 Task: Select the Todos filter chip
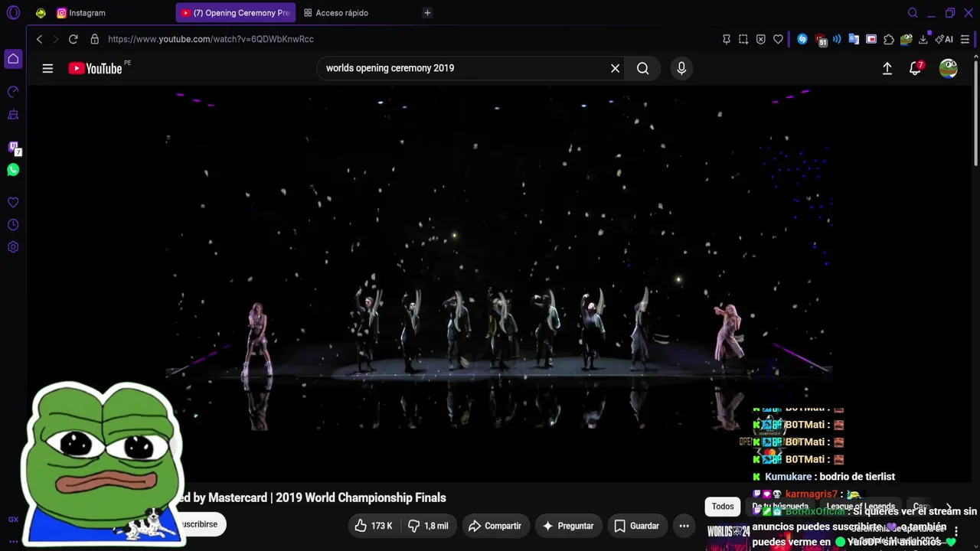[723, 506]
